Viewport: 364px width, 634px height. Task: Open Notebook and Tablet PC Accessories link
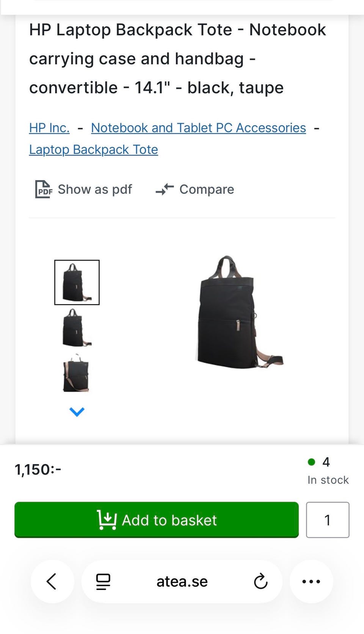pos(198,128)
